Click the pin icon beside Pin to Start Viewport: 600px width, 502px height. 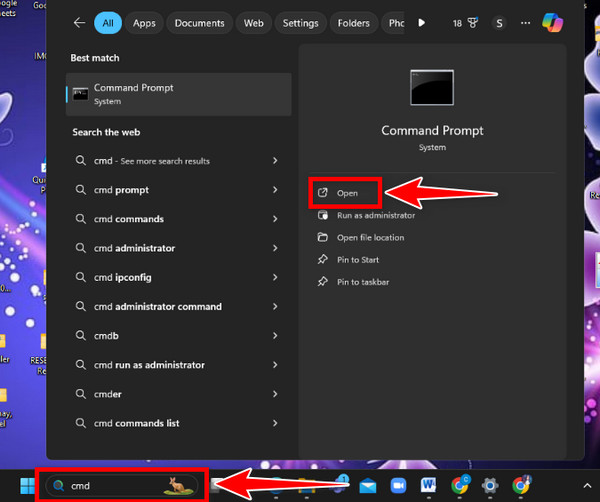click(323, 259)
